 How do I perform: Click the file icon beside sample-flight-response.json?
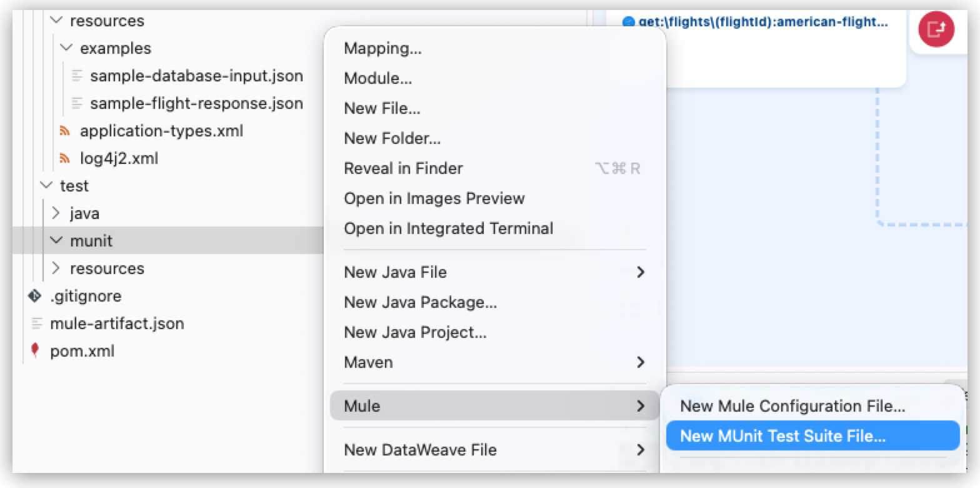[77, 104]
